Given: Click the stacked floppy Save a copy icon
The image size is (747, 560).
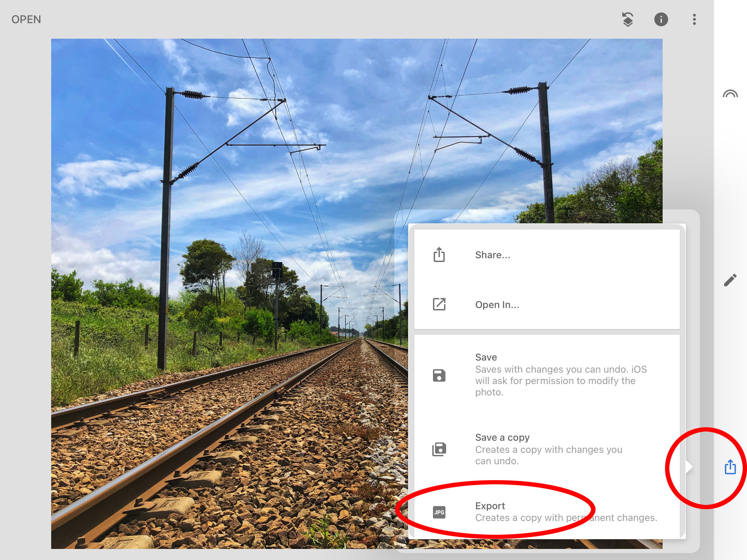Looking at the screenshot, I should pos(439,449).
